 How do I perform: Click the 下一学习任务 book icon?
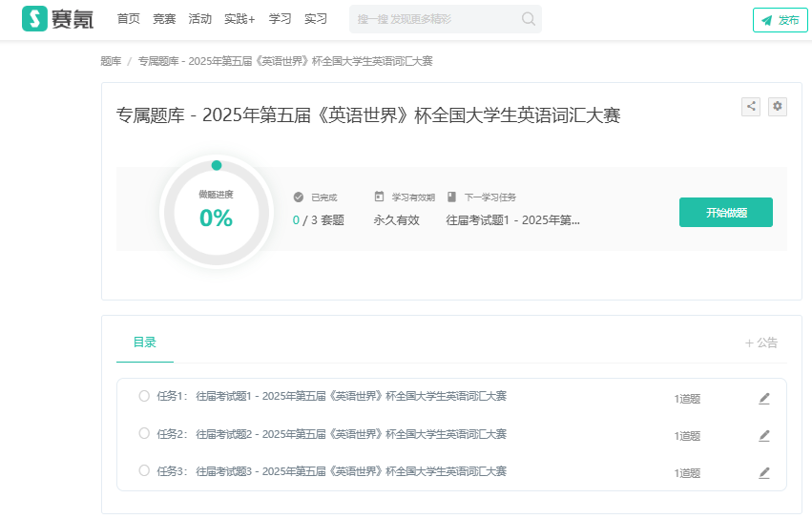tap(451, 197)
